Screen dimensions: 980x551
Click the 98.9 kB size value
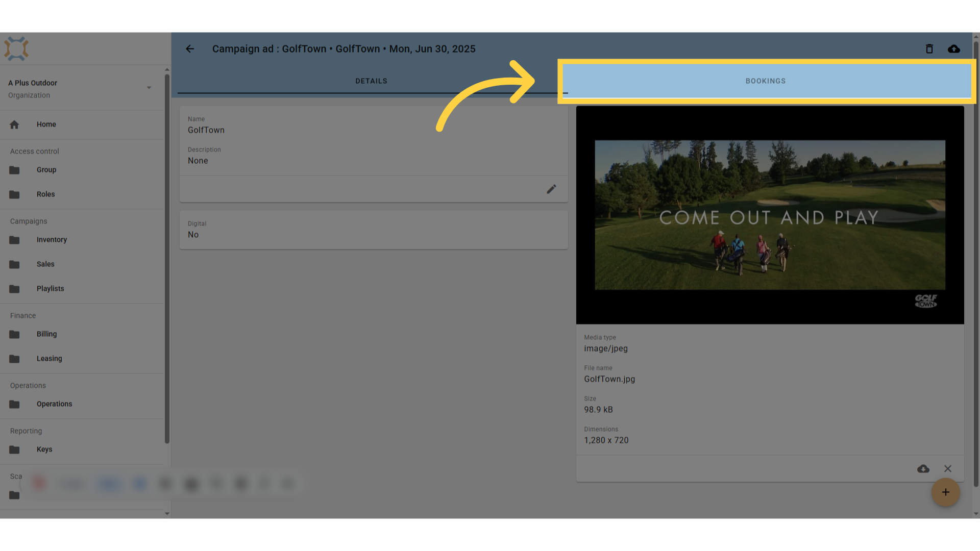click(598, 410)
